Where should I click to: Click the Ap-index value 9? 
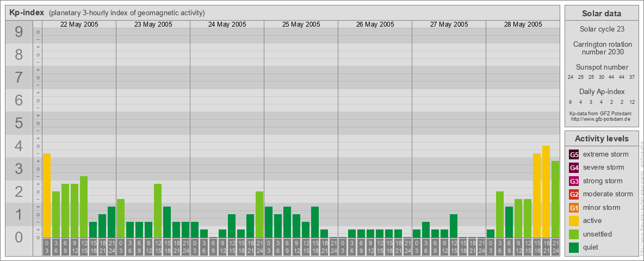[571, 102]
